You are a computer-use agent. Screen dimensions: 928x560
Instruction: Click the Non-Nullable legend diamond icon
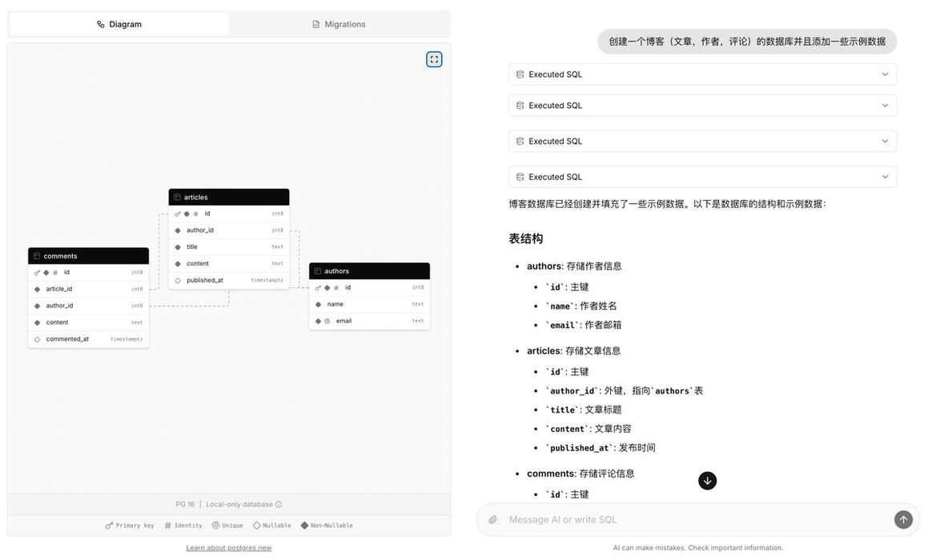[x=305, y=525]
